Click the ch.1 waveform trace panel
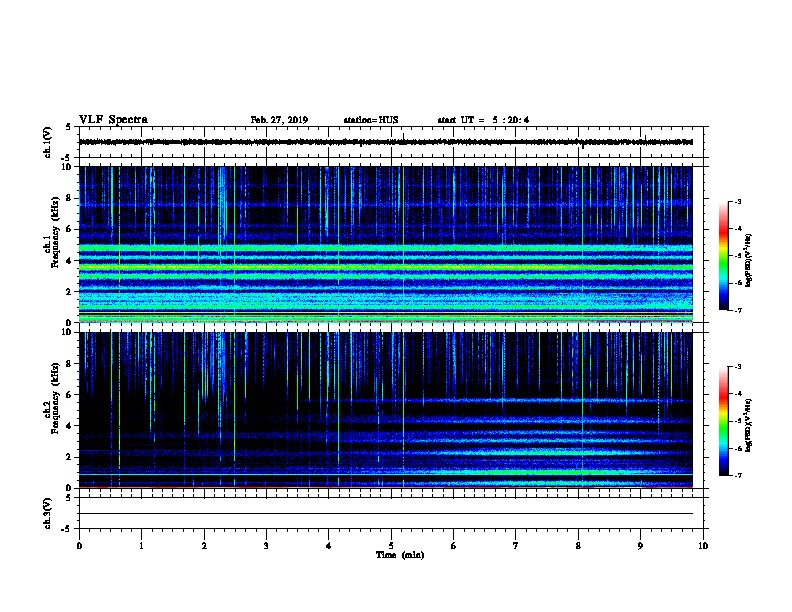This screenshot has height=612, width=792. (x=391, y=142)
